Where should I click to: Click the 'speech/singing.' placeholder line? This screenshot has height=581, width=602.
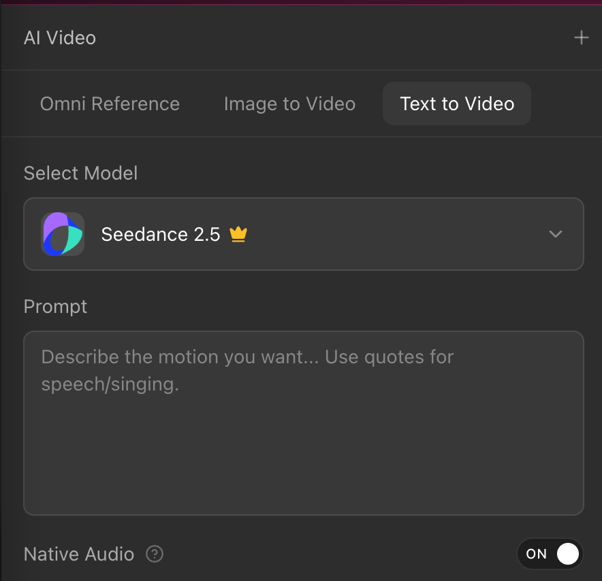(x=110, y=384)
